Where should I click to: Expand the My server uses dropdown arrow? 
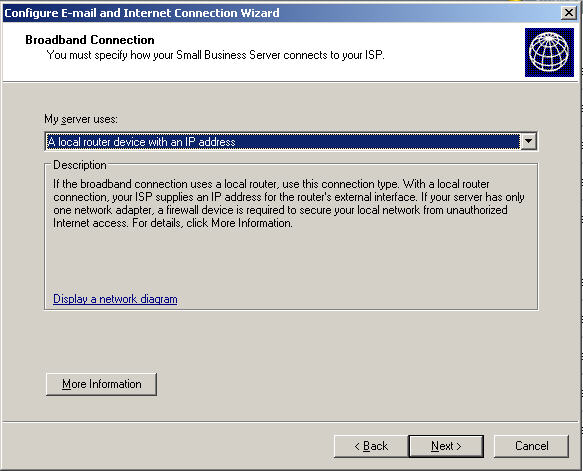point(528,141)
